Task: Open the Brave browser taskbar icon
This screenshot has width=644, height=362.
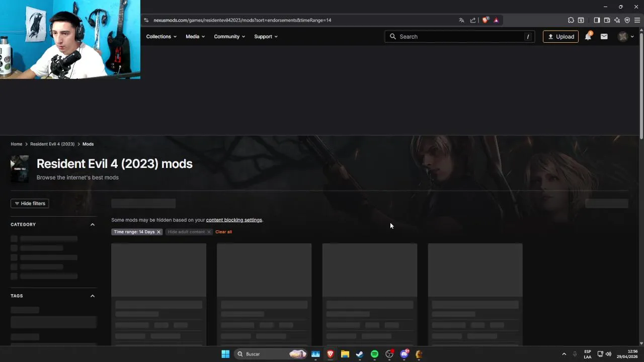Action: coord(330,354)
